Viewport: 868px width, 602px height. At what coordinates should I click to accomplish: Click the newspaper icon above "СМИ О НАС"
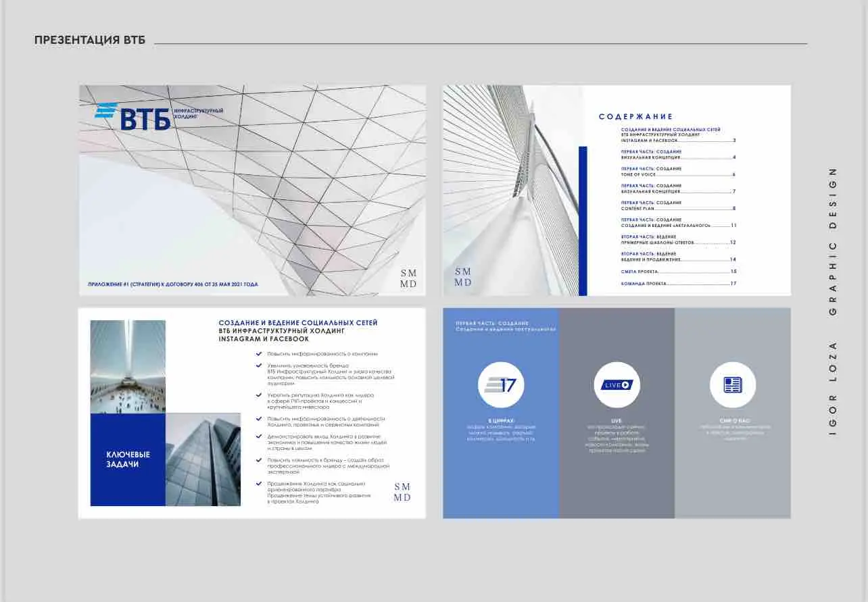pyautogui.click(x=732, y=385)
